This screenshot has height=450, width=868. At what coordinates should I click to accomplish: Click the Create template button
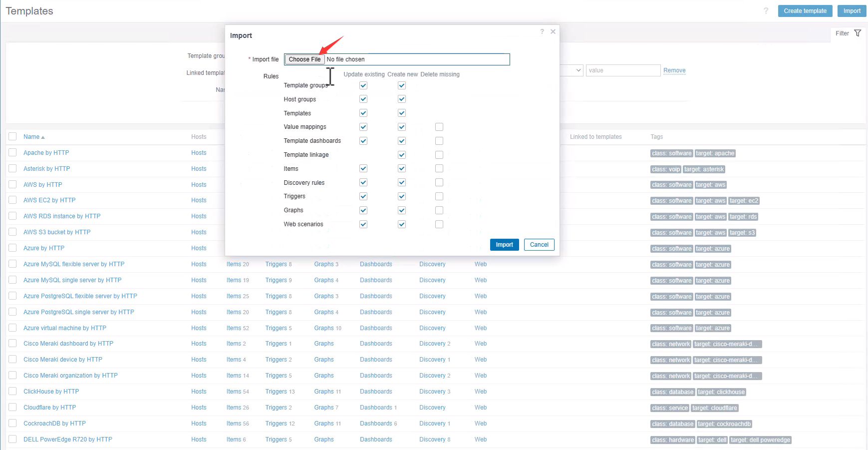pos(805,11)
